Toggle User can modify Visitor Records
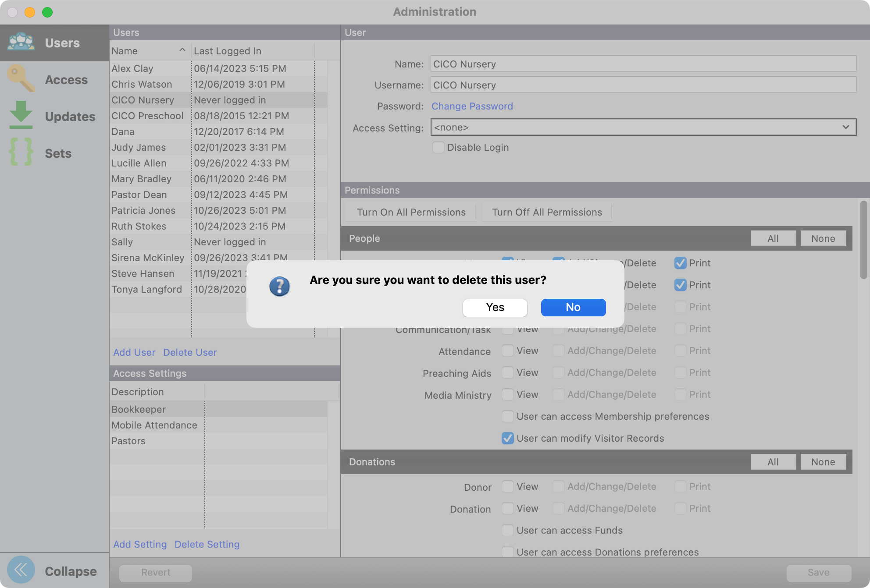Screen dimensions: 870x588 (x=507, y=438)
